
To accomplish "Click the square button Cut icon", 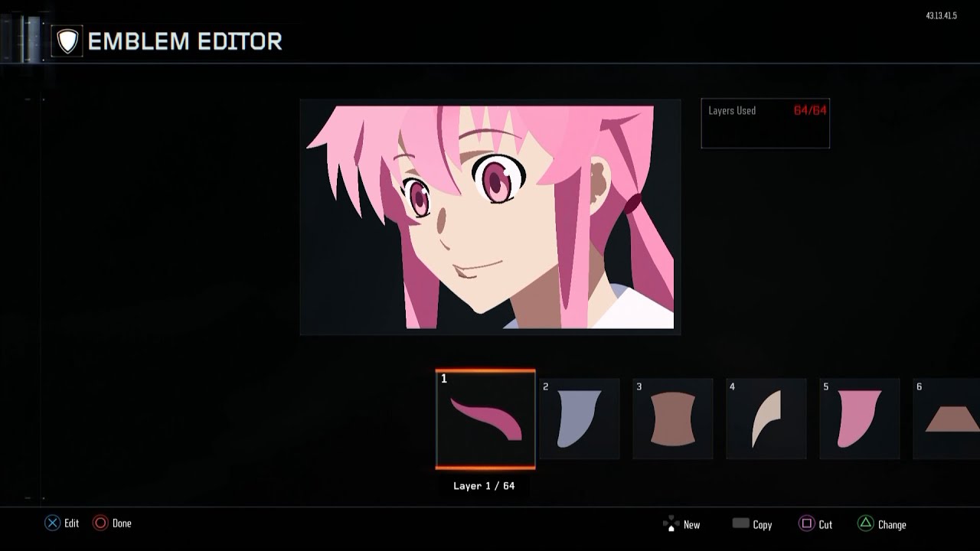I will (x=806, y=523).
